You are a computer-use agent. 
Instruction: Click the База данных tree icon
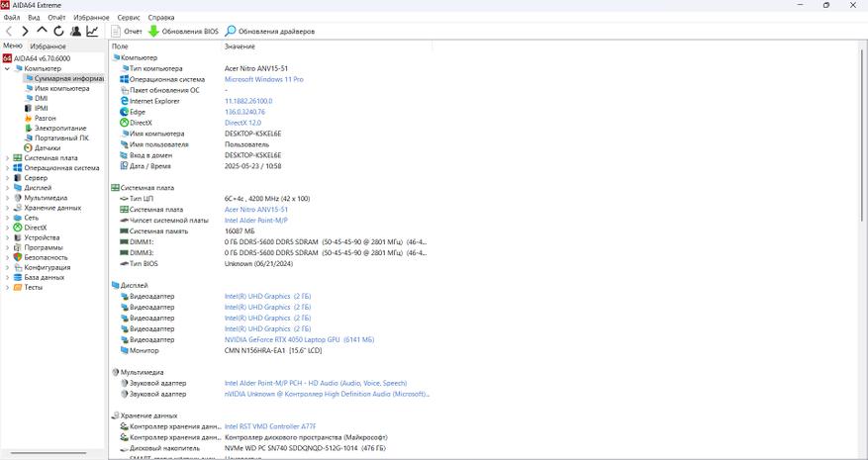coord(18,278)
